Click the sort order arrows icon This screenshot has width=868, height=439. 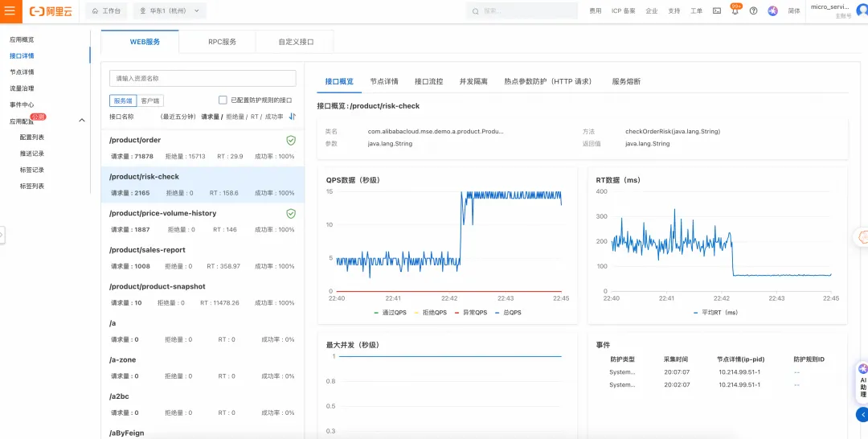pos(293,117)
